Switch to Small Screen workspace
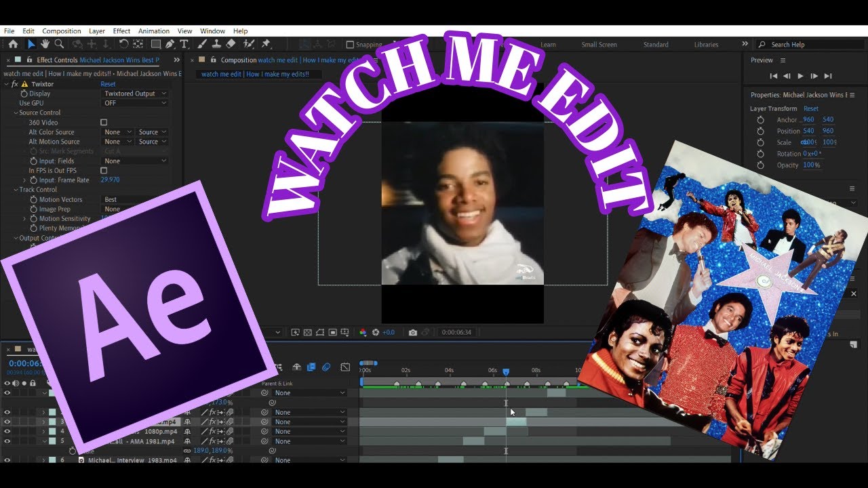 click(599, 45)
